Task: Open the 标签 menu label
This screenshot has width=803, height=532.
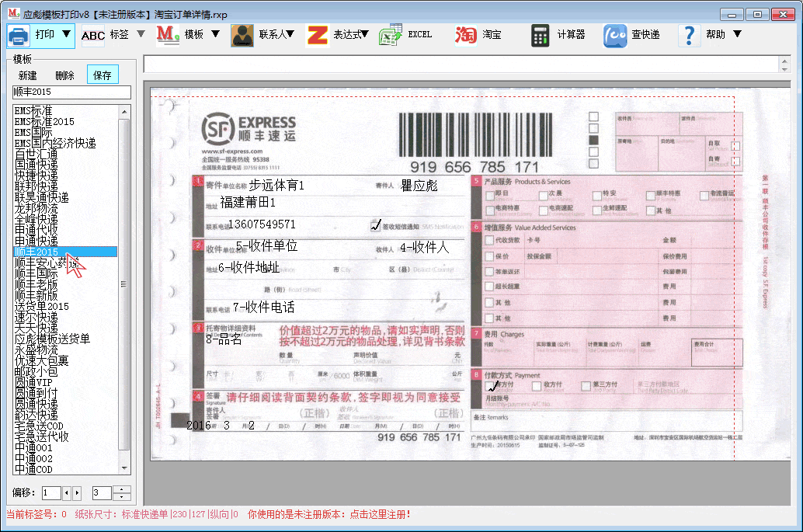Action: pos(120,34)
